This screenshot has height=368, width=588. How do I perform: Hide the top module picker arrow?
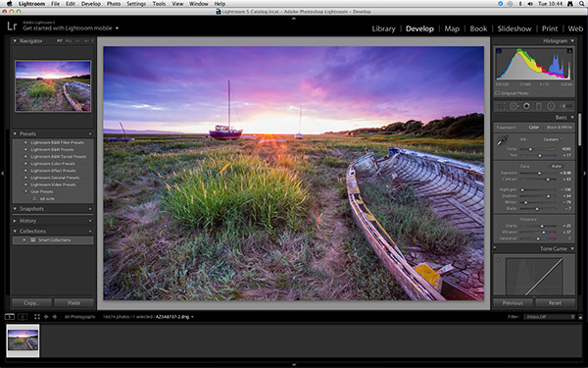(x=294, y=18)
